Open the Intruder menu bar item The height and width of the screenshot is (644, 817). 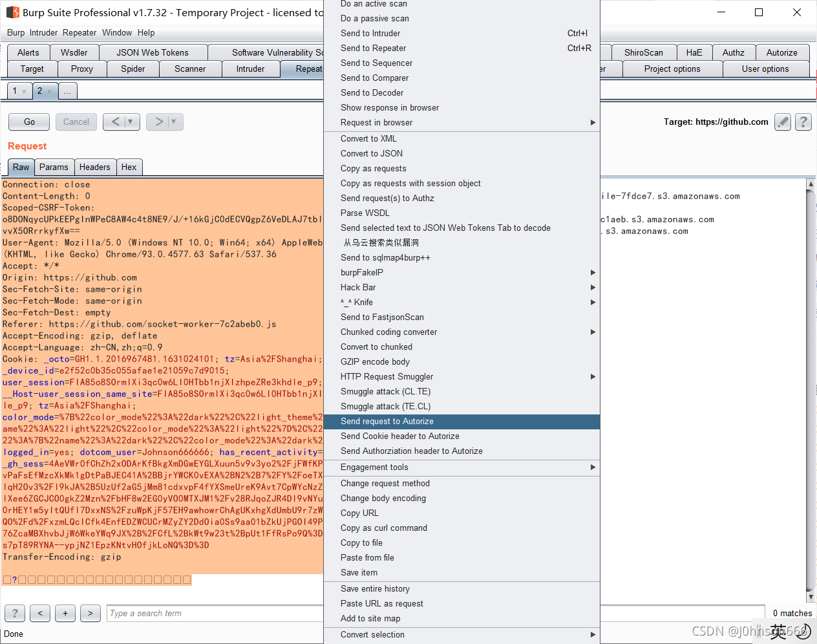pos(44,33)
